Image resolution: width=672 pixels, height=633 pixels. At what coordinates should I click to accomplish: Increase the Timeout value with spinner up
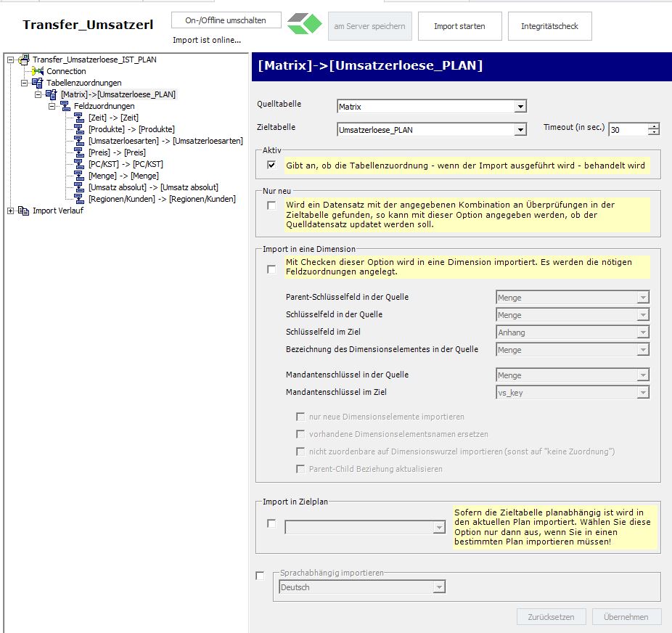point(654,126)
